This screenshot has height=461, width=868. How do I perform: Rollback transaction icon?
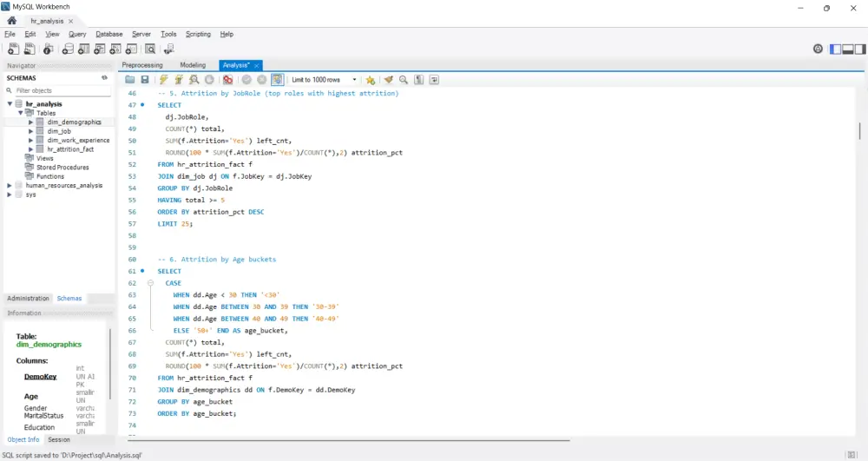[262, 80]
